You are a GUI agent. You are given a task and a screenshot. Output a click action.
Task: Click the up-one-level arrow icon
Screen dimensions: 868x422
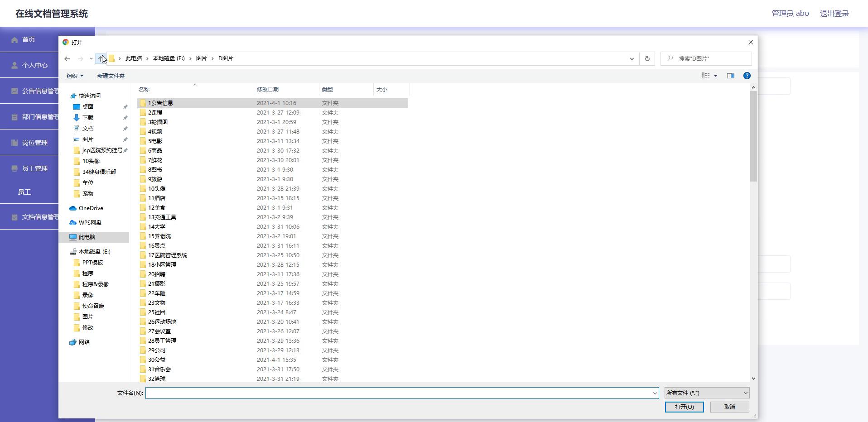pyautogui.click(x=101, y=58)
